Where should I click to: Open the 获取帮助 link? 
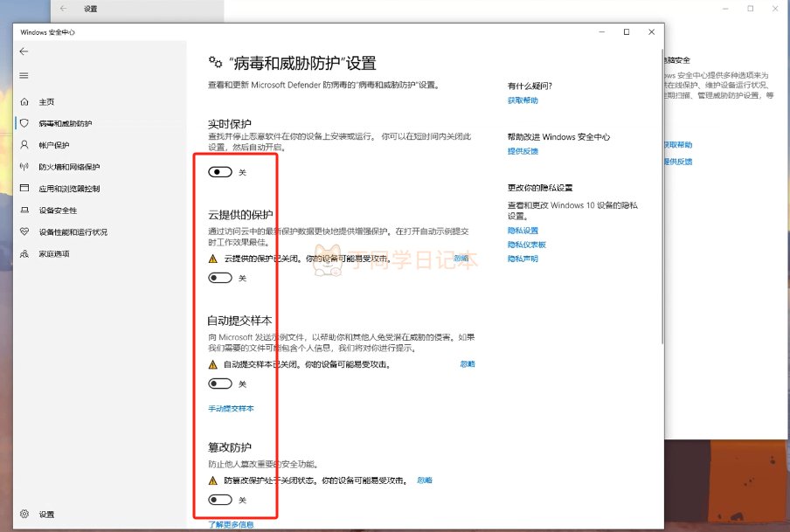[x=523, y=100]
